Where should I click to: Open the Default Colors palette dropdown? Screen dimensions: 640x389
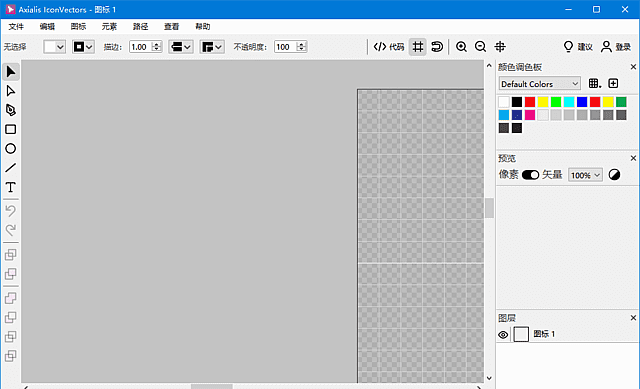(540, 84)
